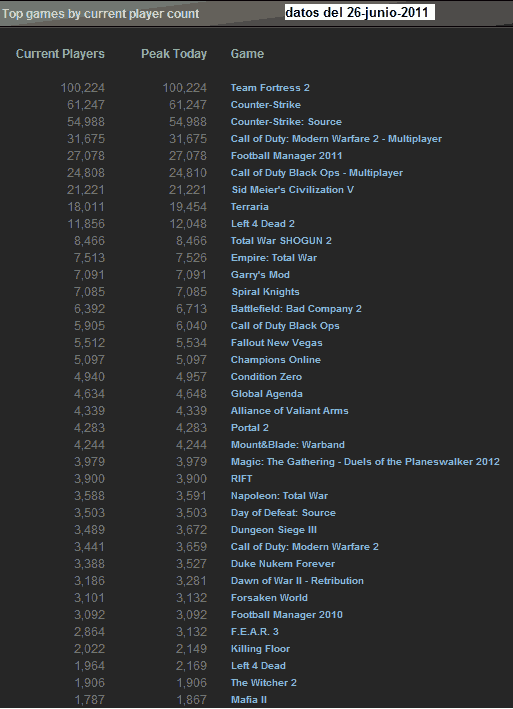
Task: Open Duke Nukem Forever link
Action: point(283,564)
